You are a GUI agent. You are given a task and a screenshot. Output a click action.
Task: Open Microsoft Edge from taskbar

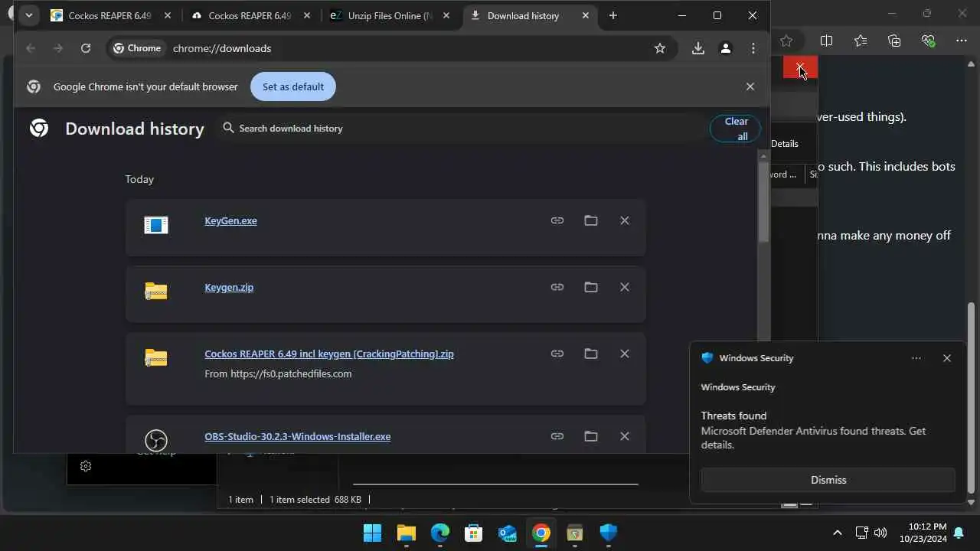click(439, 533)
